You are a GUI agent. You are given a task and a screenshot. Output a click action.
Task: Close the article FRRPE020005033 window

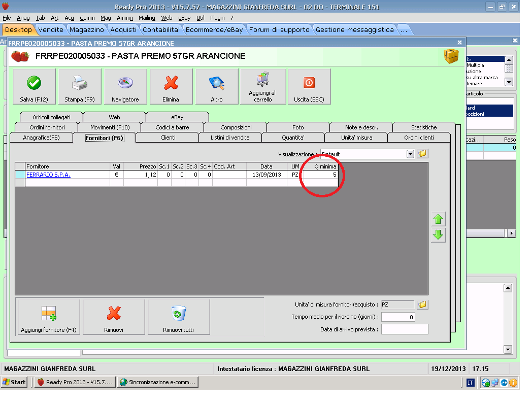pos(460,43)
